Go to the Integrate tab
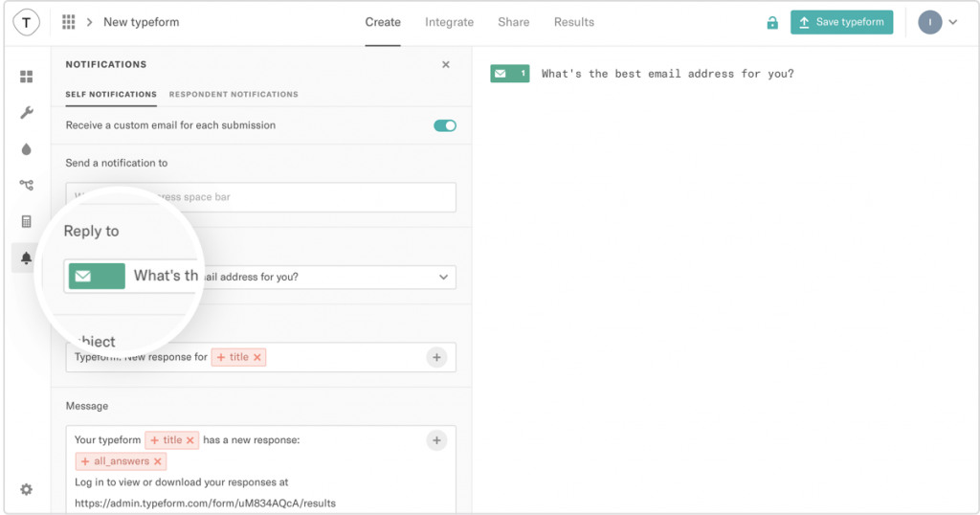Image resolution: width=980 pixels, height=515 pixels. coord(449,22)
